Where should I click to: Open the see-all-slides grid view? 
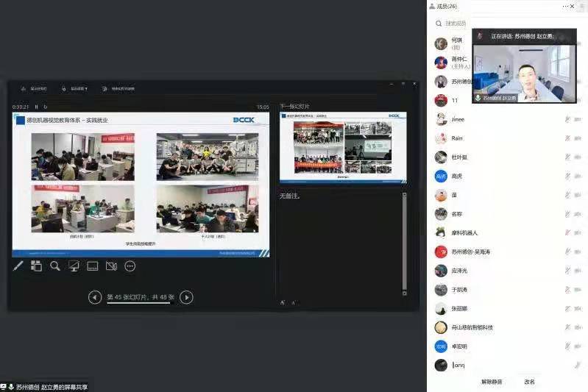[36, 266]
